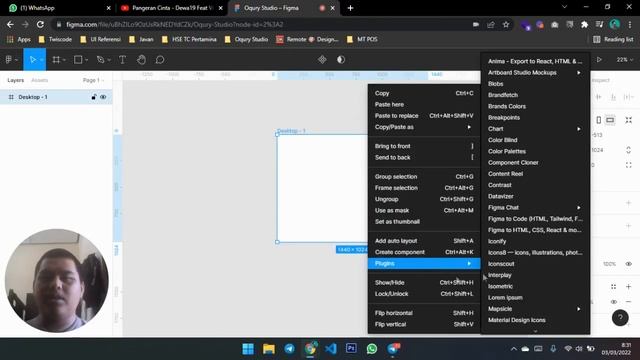Viewport: 640px width, 360px height.
Task: Click the Components icon in top toolbar
Action: (322, 60)
